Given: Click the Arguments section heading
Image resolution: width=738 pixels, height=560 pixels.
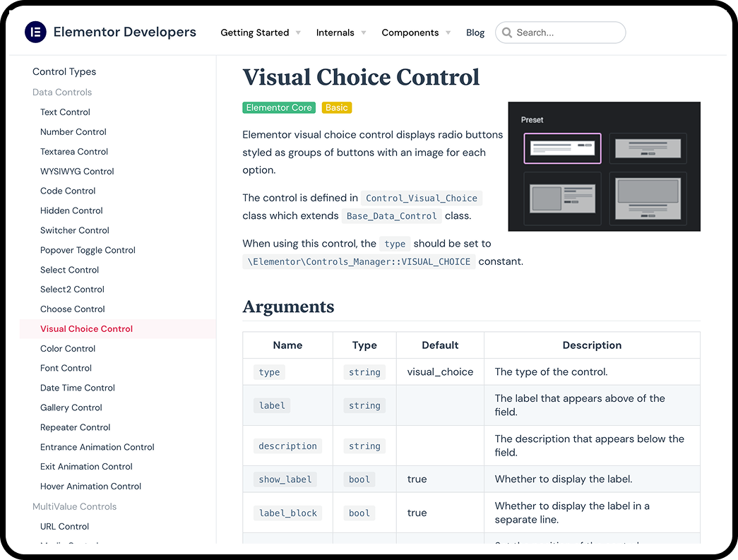Looking at the screenshot, I should pos(288,306).
